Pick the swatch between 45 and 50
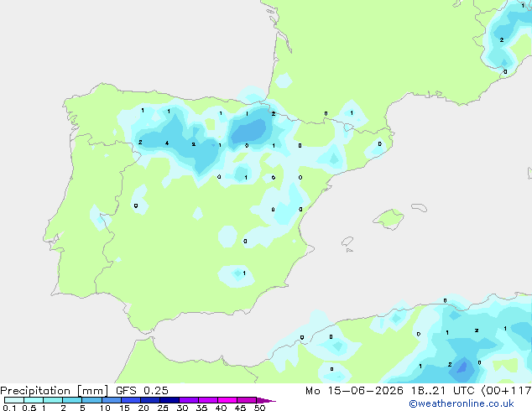The image size is (532, 411). pyautogui.click(x=246, y=400)
